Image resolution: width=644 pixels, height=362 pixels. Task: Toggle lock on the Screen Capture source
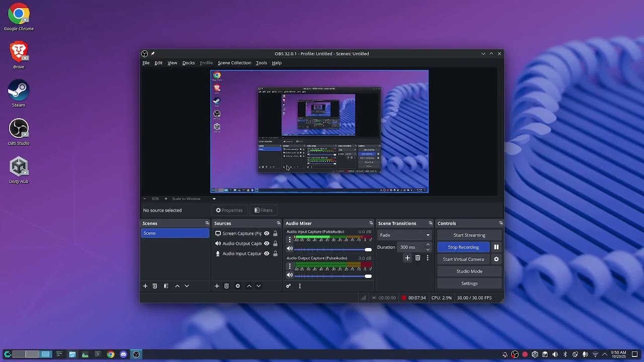pyautogui.click(x=275, y=233)
